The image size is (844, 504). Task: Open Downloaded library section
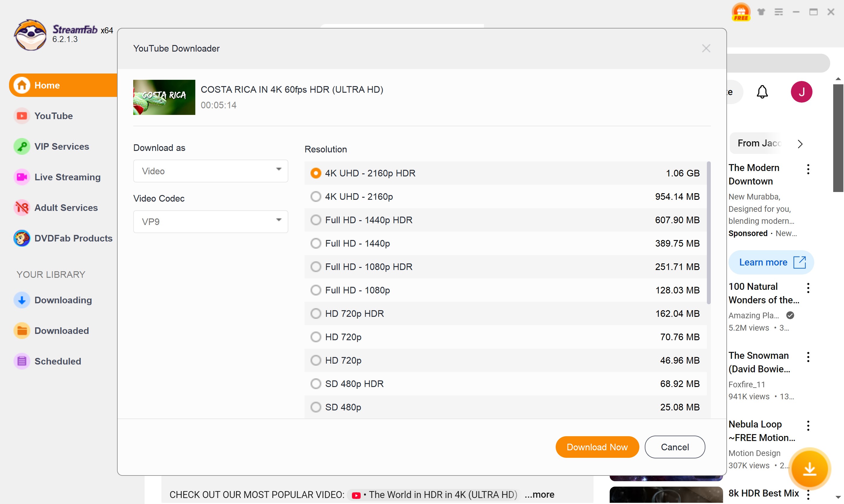tap(61, 330)
